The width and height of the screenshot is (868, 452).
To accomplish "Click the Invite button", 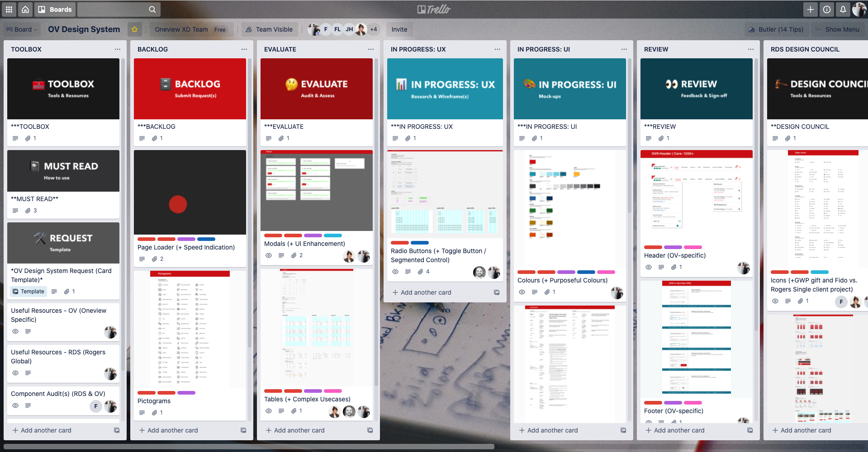I will [x=399, y=29].
